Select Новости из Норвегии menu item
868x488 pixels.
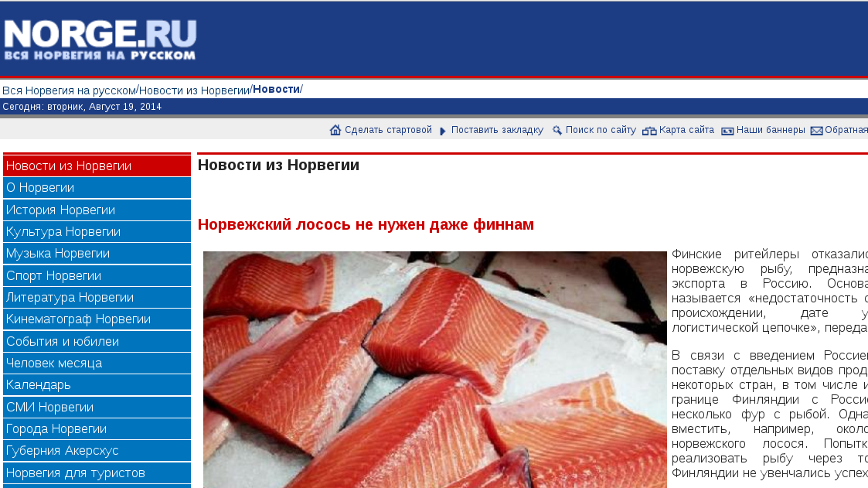[x=97, y=166]
